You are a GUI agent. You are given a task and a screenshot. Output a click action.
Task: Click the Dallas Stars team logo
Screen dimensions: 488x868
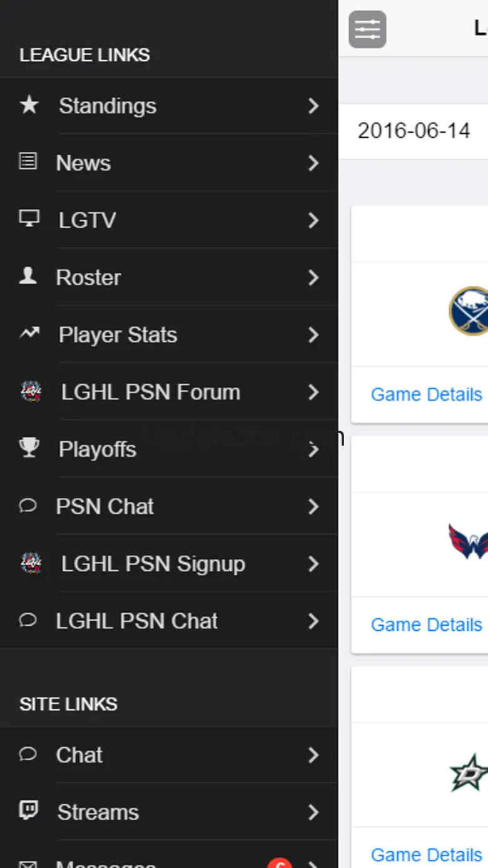coord(469,773)
